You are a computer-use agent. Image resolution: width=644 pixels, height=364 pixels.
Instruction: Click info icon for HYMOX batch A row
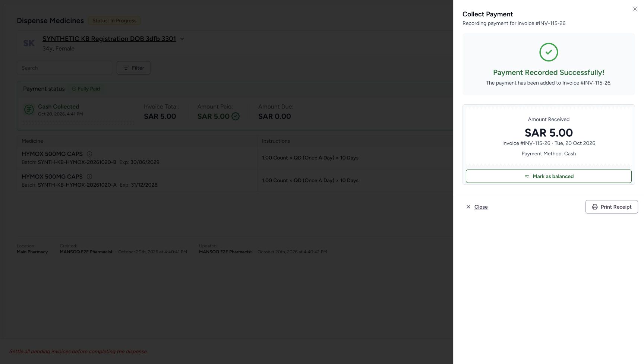point(89,177)
